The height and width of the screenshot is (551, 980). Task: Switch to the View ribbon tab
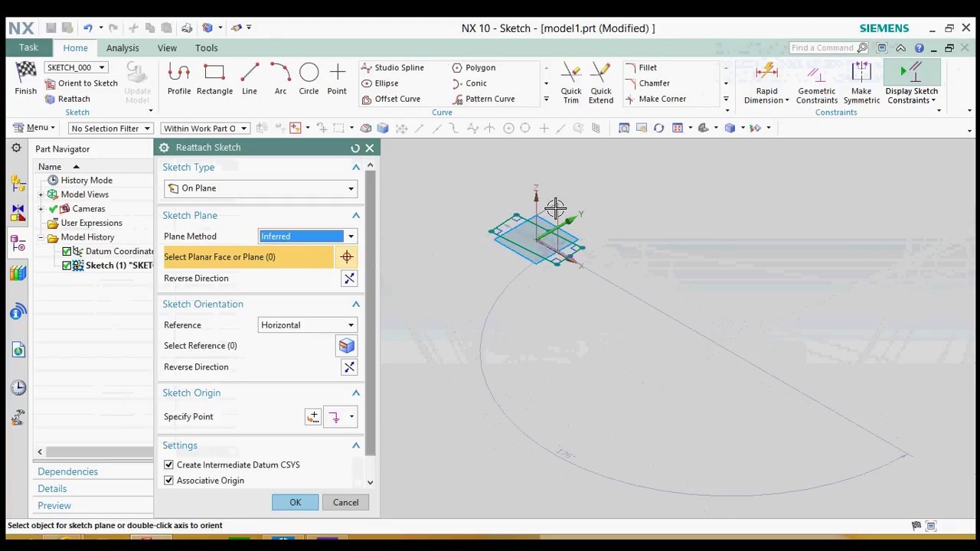click(x=167, y=48)
